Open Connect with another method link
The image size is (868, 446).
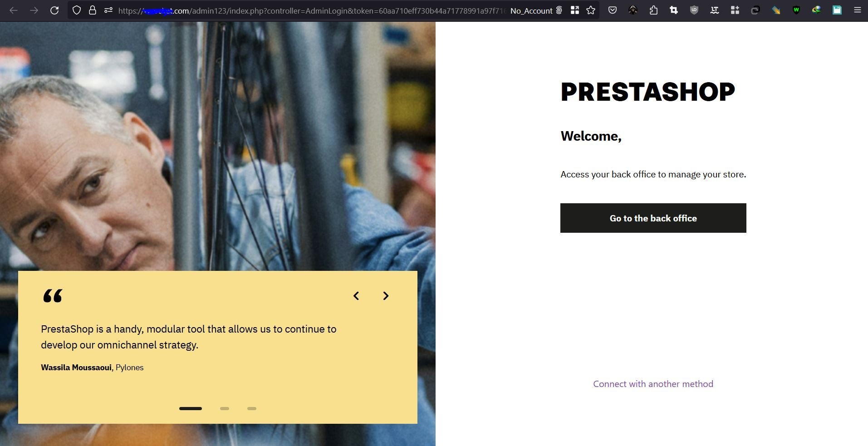coord(653,384)
